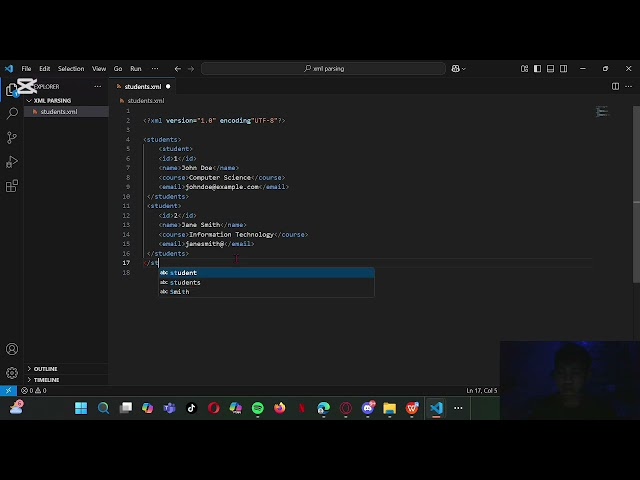The width and height of the screenshot is (640, 480).
Task: Choose 'students' autocomplete suggestion
Action: click(x=266, y=282)
